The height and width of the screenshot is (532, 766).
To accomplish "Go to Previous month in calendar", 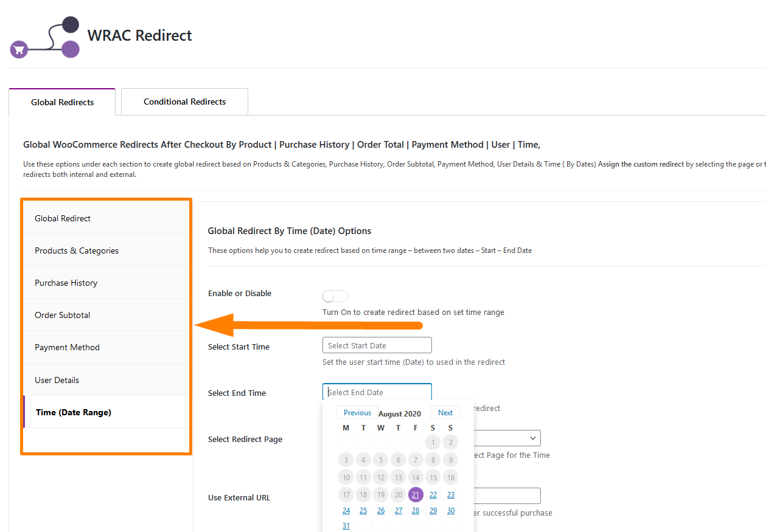I will (x=357, y=413).
